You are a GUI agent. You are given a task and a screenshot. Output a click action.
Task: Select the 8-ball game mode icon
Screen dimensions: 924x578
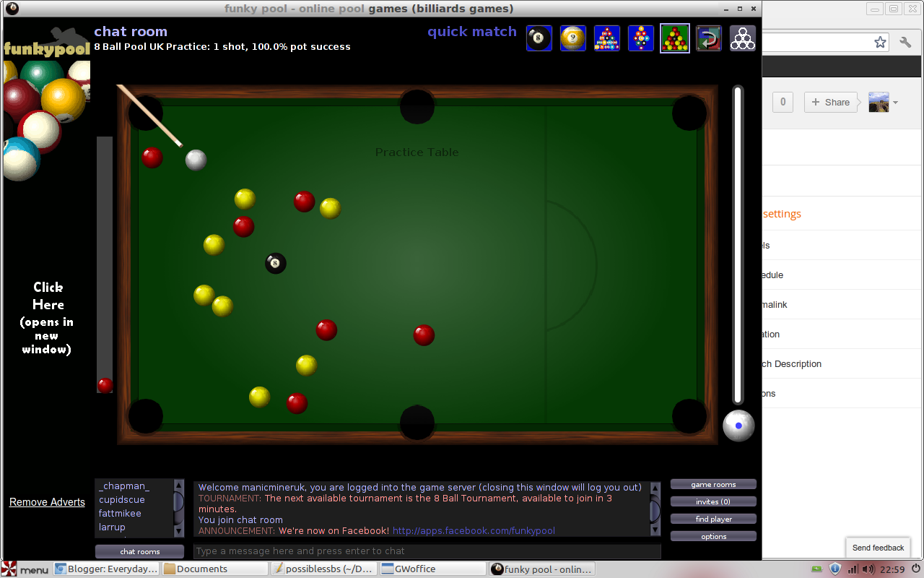(x=539, y=38)
